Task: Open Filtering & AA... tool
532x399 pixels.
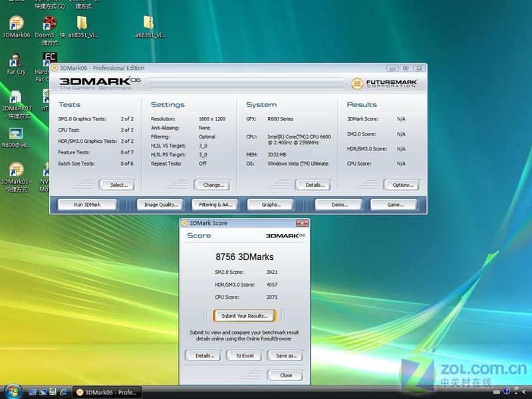Action: tap(215, 205)
